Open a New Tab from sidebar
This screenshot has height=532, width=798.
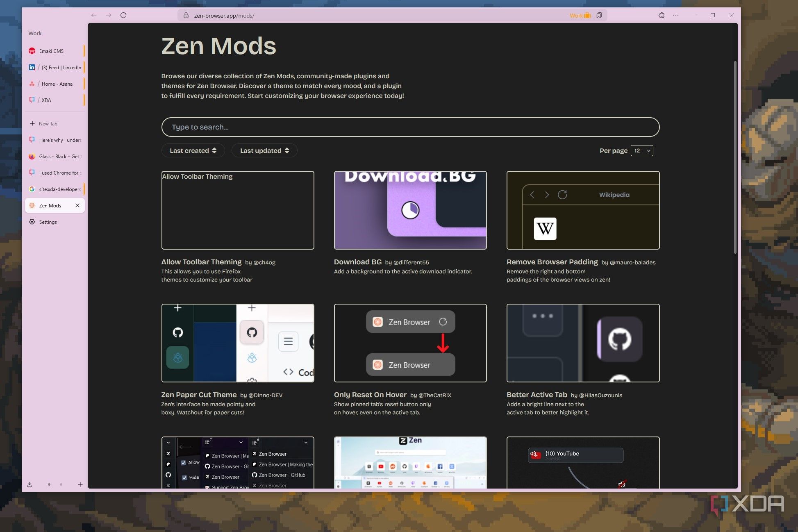[x=48, y=123]
